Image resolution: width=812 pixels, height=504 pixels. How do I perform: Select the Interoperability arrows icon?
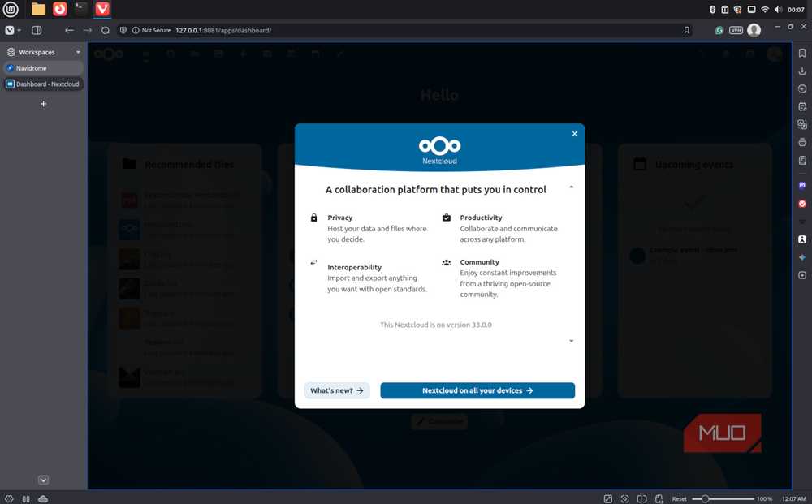click(313, 262)
